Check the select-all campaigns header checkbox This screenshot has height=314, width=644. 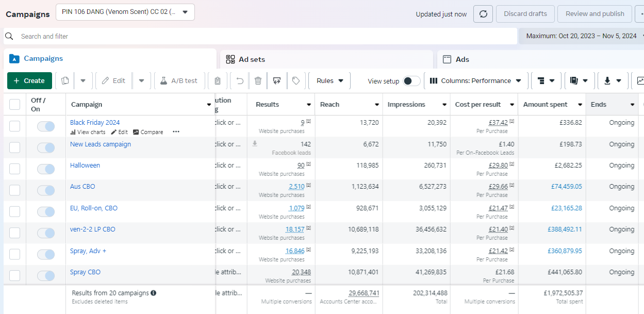15,105
